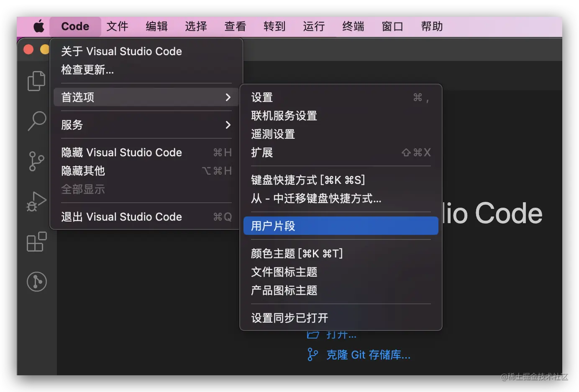Image resolution: width=579 pixels, height=392 pixels.
Task: Select 隐藏 Visual Studio Code
Action: click(x=146, y=153)
